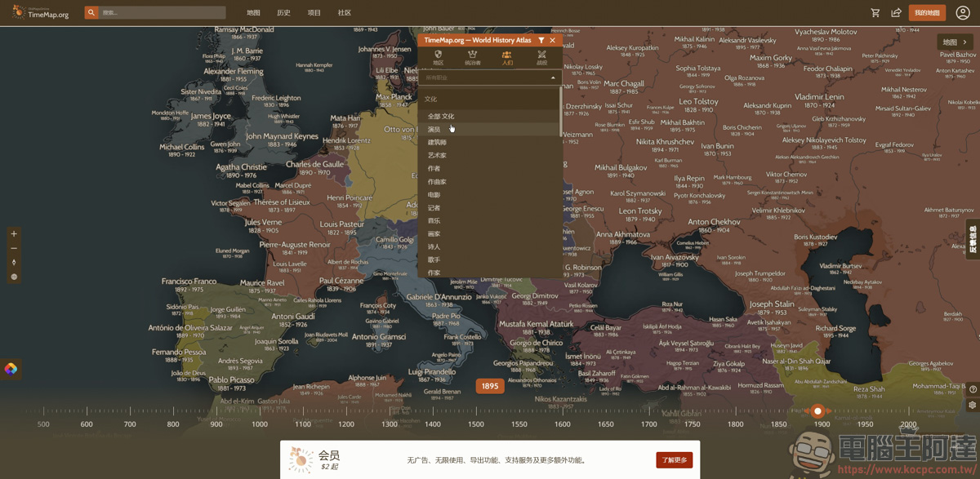Click Anton Chekhov label
The image size is (980, 479).
[714, 222]
